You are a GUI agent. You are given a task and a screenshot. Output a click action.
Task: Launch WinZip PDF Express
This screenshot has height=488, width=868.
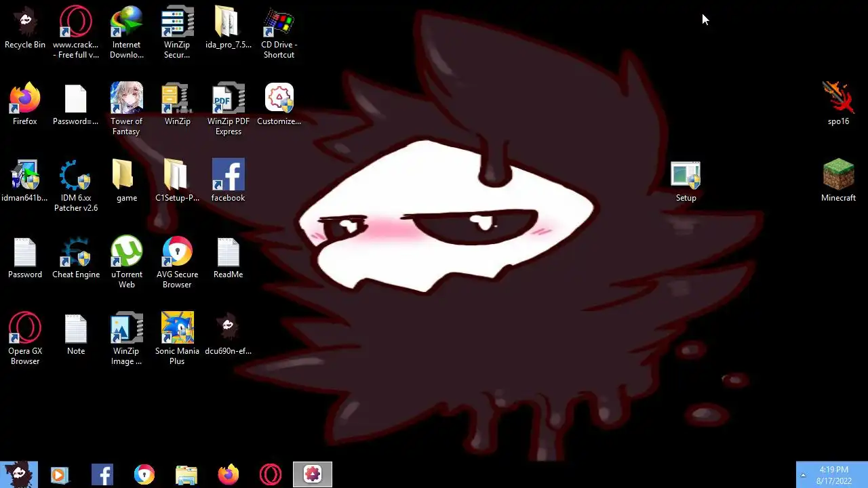pyautogui.click(x=229, y=109)
